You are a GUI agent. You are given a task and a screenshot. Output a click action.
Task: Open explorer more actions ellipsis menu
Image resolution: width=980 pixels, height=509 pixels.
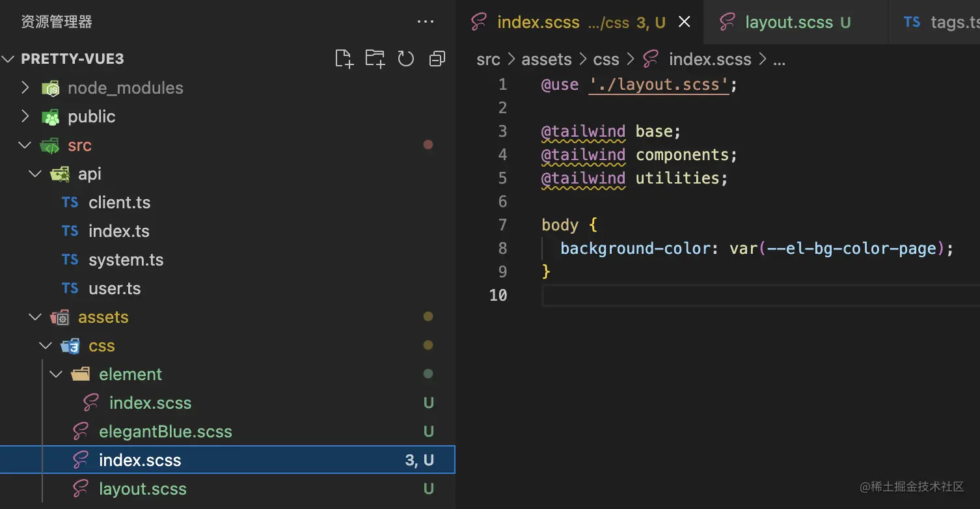tap(426, 22)
